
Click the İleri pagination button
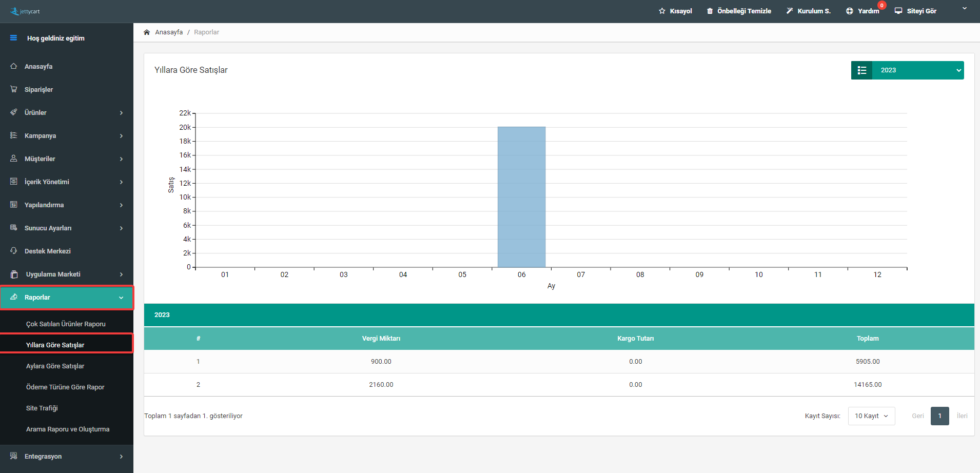[x=962, y=416]
